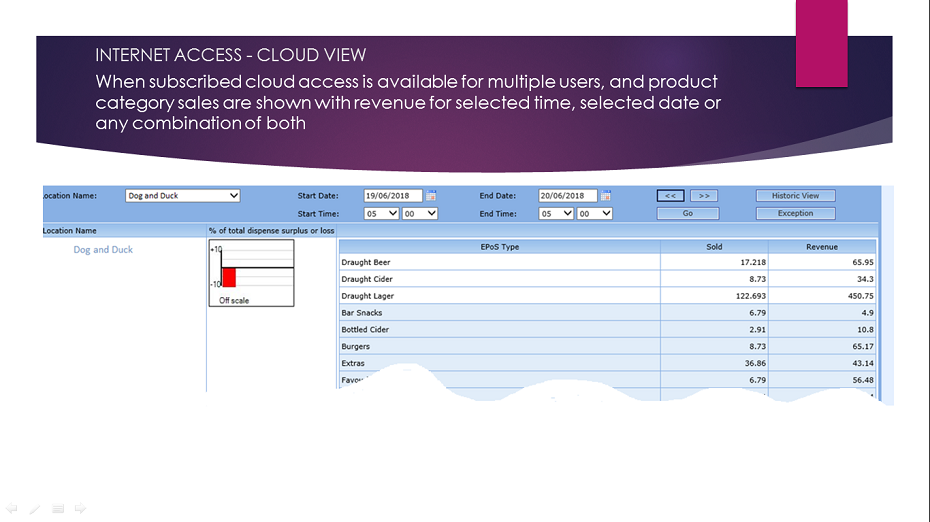Click the INTERNET ACCESS - CLOUD VIEW title
Image resolution: width=930 pixels, height=522 pixels.
click(x=231, y=55)
